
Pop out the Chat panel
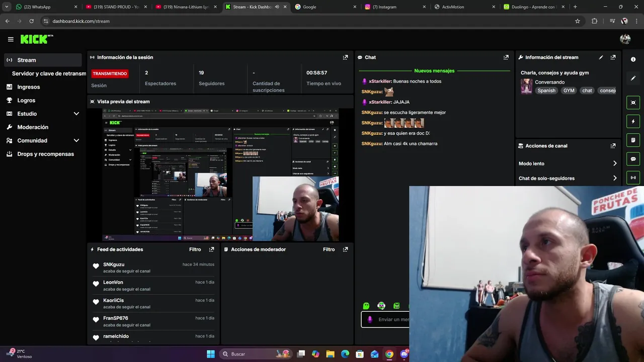pyautogui.click(x=506, y=57)
